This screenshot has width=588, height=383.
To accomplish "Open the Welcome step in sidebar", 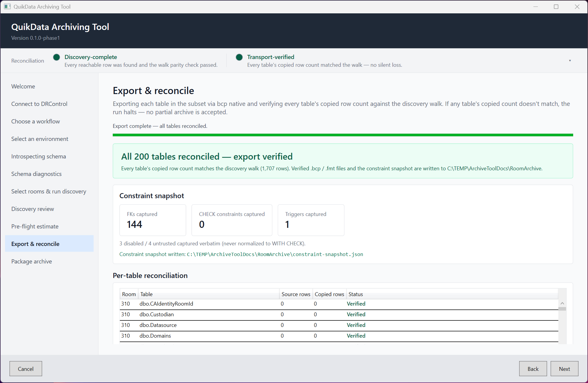I will point(49,86).
